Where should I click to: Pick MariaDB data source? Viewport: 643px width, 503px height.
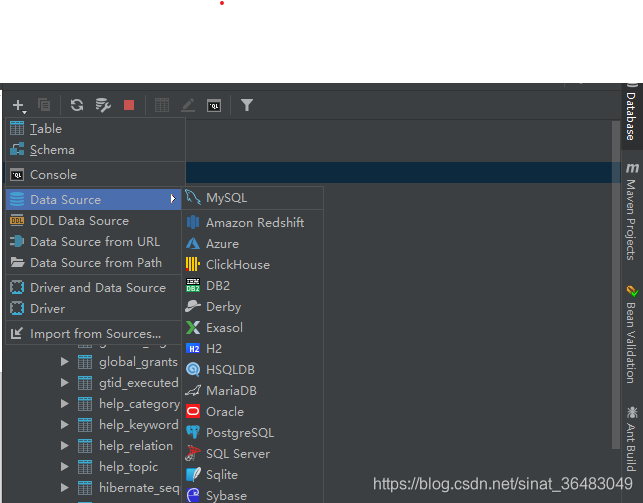coord(253,391)
